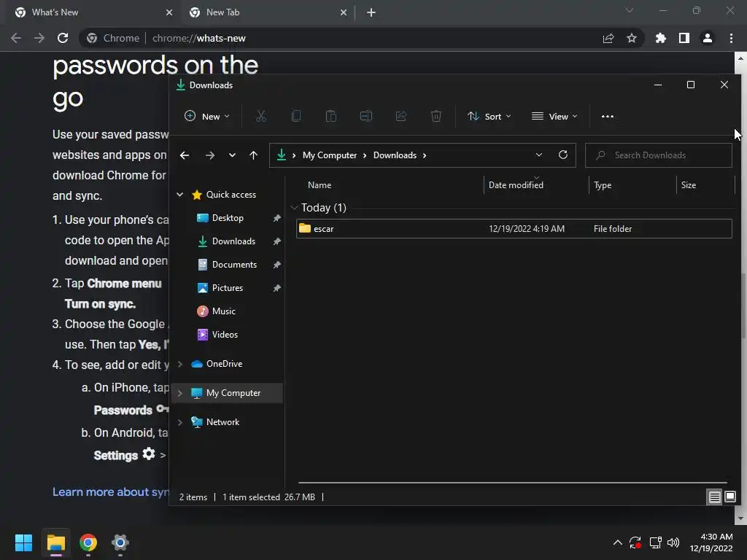This screenshot has width=747, height=560.
Task: Open Documents in Quick access
Action: click(x=234, y=265)
